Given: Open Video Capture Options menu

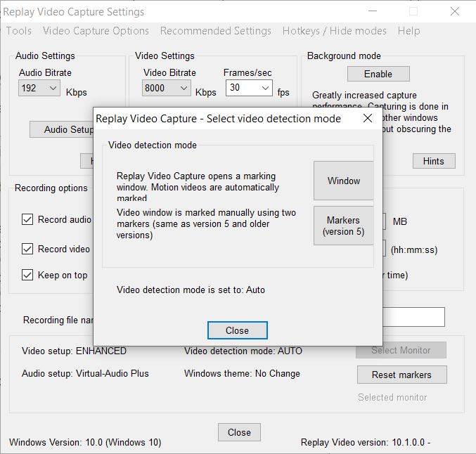Looking at the screenshot, I should click(96, 31).
